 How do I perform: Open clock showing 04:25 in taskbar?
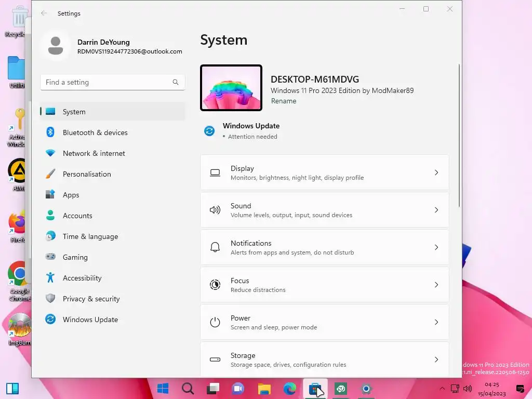[x=491, y=389]
